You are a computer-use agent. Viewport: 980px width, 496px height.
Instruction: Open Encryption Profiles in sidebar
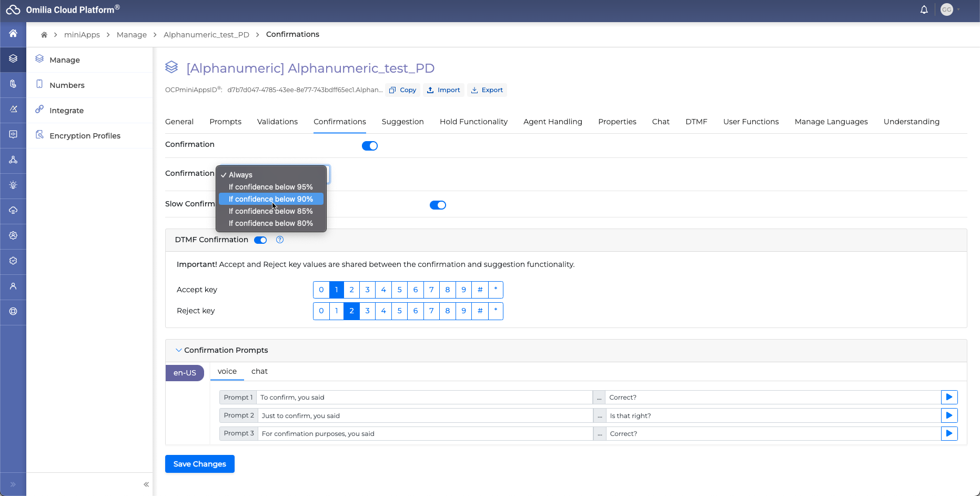tap(85, 136)
